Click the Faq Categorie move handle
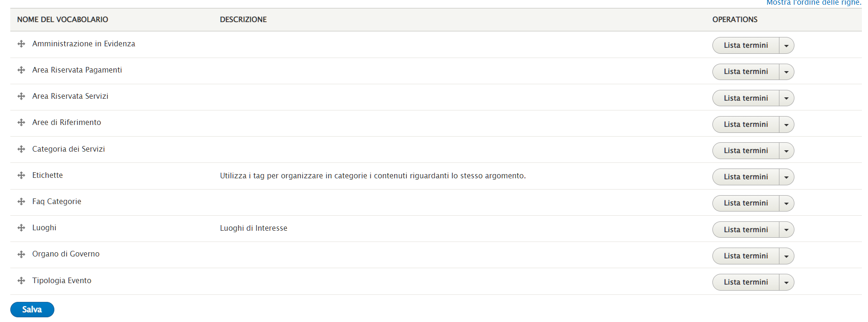 (x=21, y=201)
